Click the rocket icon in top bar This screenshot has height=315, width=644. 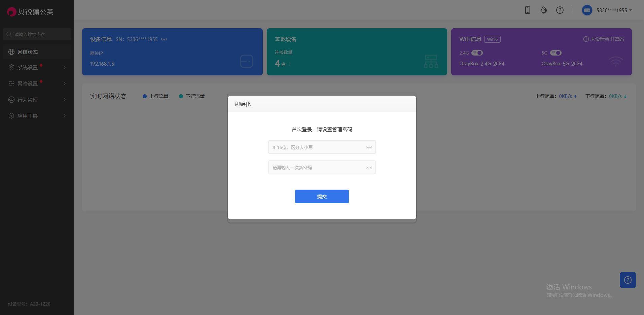tap(543, 10)
